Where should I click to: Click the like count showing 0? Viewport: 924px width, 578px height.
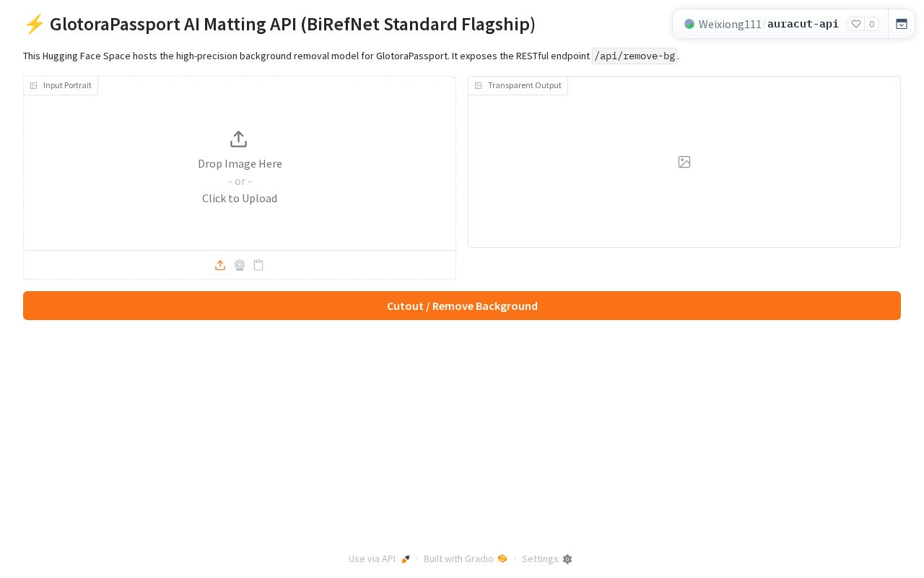coord(872,24)
